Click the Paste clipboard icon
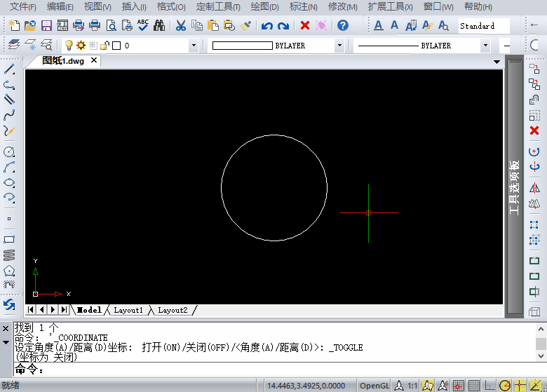Screen dimensions: 547x392 pos(213,25)
